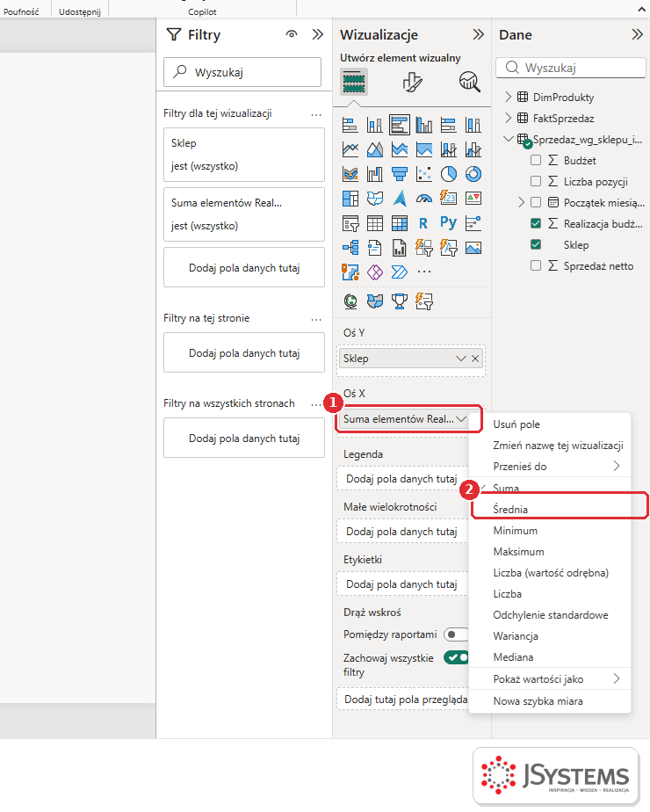Viewport: 650px width, 812px height.
Task: Open the Suma elementów Real... field dropdown
Action: (461, 419)
